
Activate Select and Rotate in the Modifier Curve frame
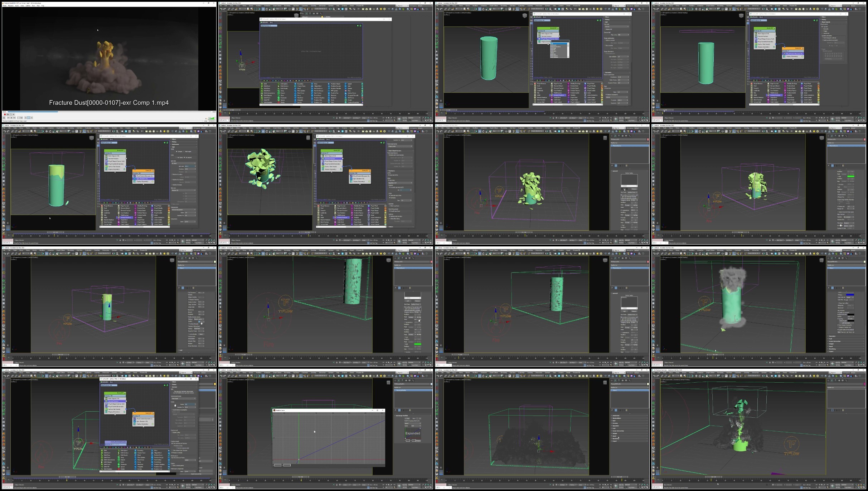pos(266,376)
